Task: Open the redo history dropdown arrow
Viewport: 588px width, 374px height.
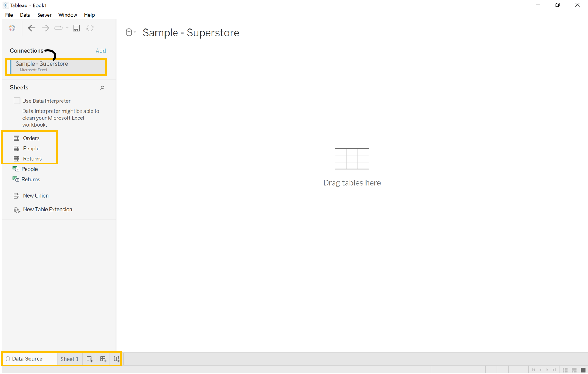Action: (67, 28)
